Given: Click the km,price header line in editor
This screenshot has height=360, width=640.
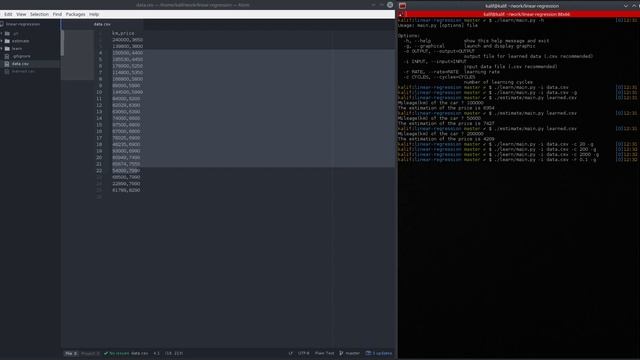Looking at the screenshot, I should (123, 33).
